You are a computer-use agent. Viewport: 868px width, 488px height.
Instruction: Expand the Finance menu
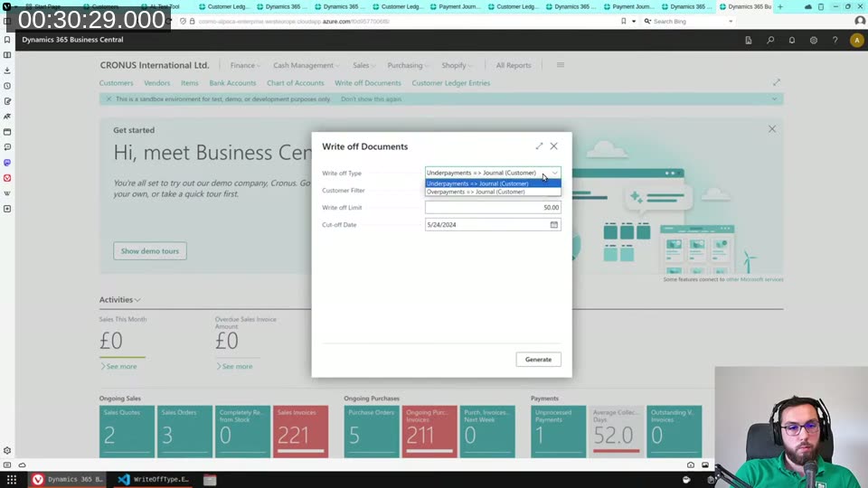pos(245,65)
